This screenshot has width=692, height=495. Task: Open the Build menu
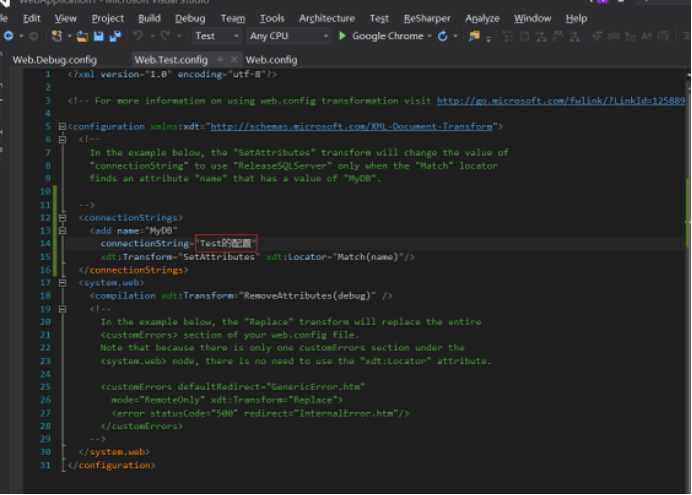coord(149,19)
